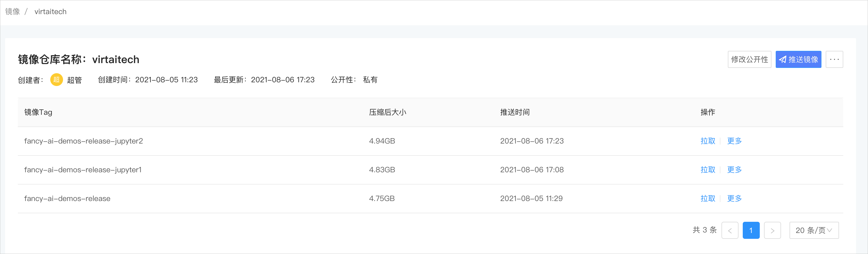Click 拉取 for fancy-ai-demos-release-jupyter2
Viewport: 868px width, 254px height.
[x=708, y=141]
